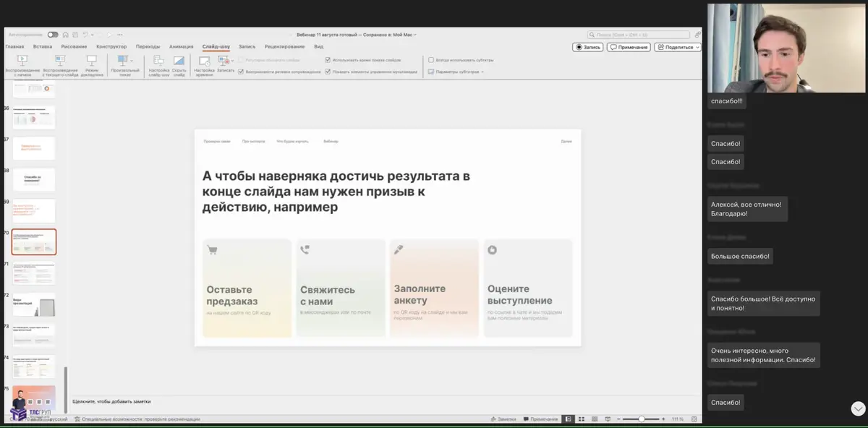Toggle Заметки notes in status bar
This screenshot has height=428, width=868.
tap(503, 419)
